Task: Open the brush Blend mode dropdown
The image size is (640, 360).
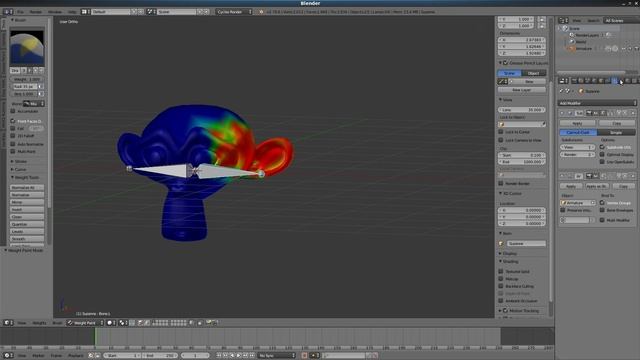Action: tap(33, 104)
